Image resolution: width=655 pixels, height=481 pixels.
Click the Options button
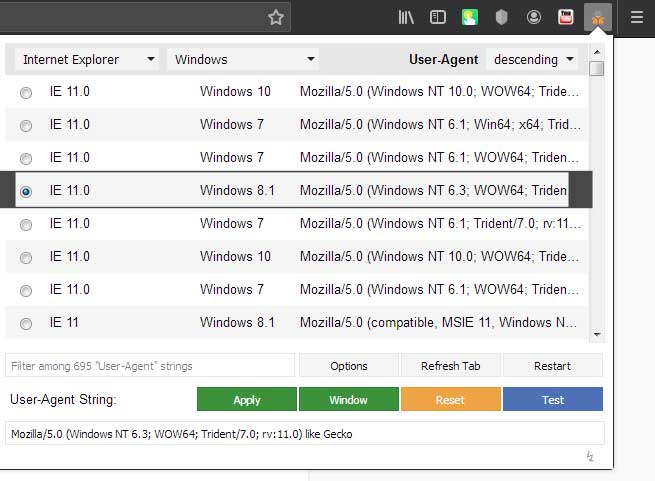(x=348, y=366)
